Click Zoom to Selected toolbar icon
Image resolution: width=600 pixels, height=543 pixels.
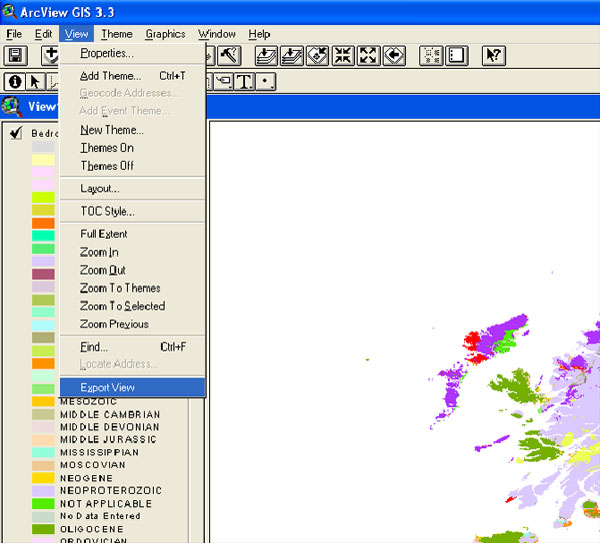point(317,55)
